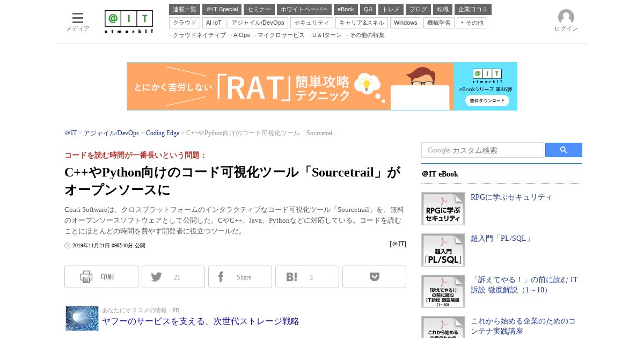This screenshot has height=338, width=644.
Task: Select the クラウド category tab
Action: (x=185, y=23)
